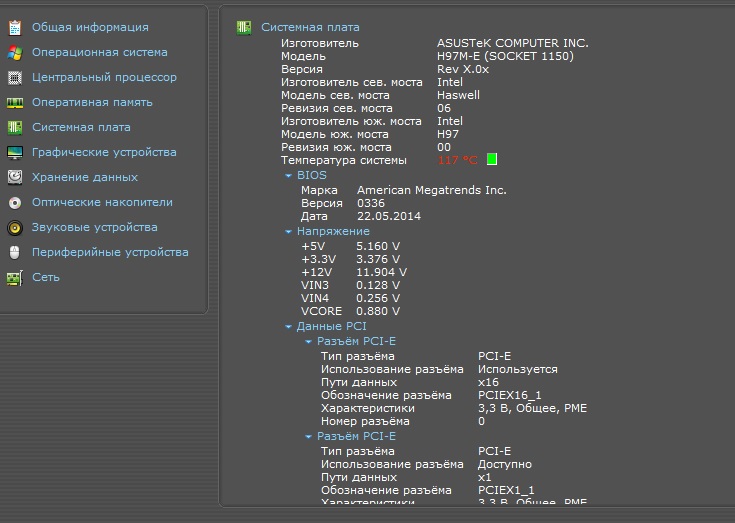Collapse the Данные PCI section

(288, 327)
